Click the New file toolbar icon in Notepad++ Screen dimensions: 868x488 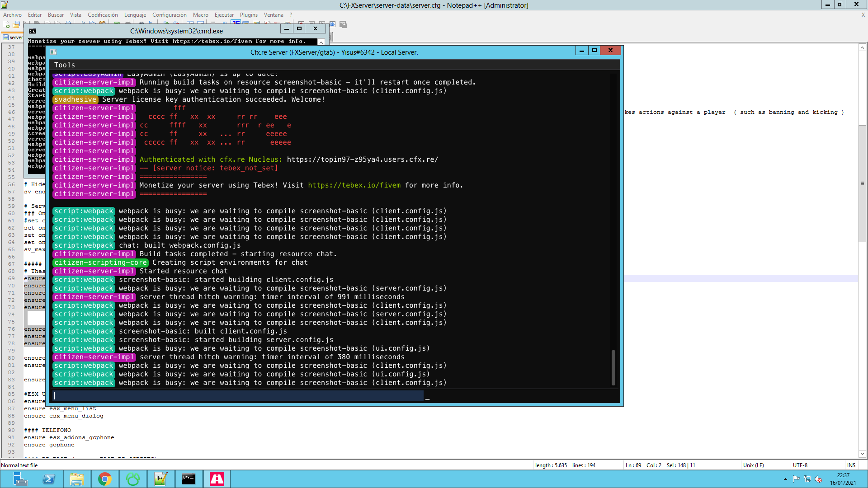coord(6,24)
